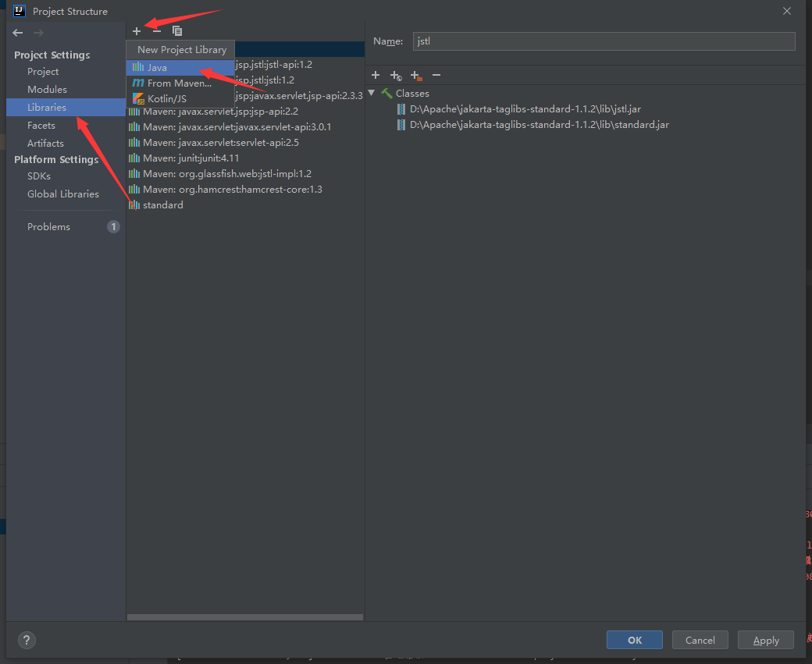Go forward with the right arrow
The image size is (812, 664).
[x=38, y=33]
